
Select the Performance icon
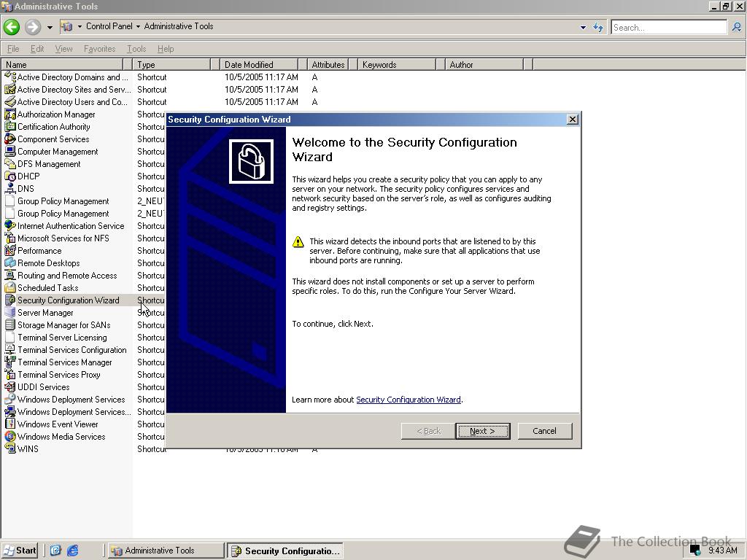pyautogui.click(x=10, y=250)
